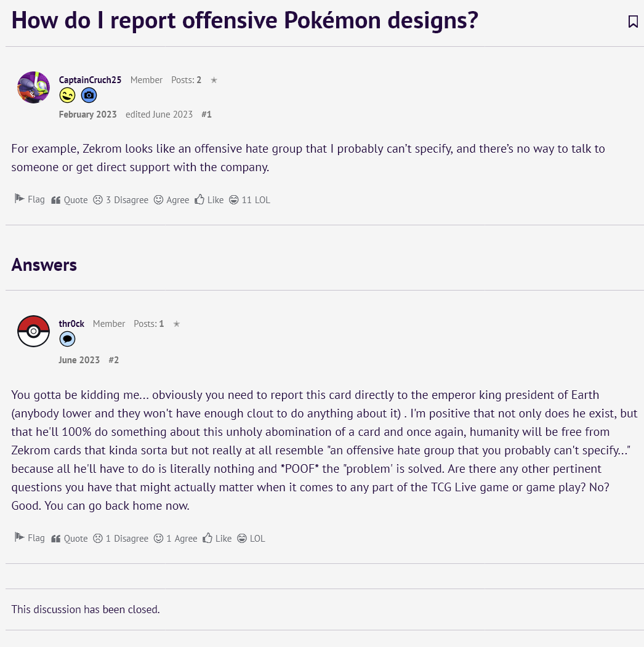
Task: Like thr0ck's reply with thumbs-up
Action: tap(217, 539)
